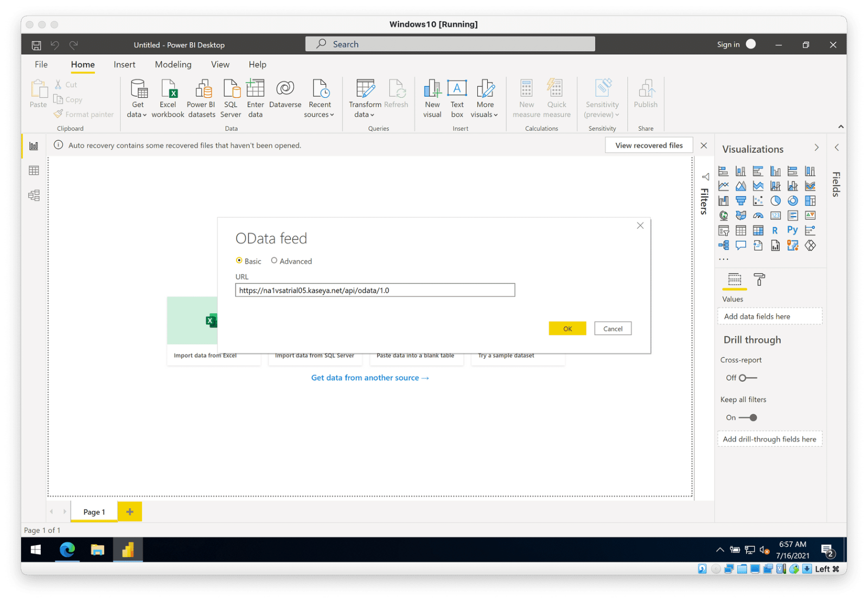This screenshot has width=868, height=601.
Task: Select the stacked bar chart visual
Action: pyautogui.click(x=723, y=171)
